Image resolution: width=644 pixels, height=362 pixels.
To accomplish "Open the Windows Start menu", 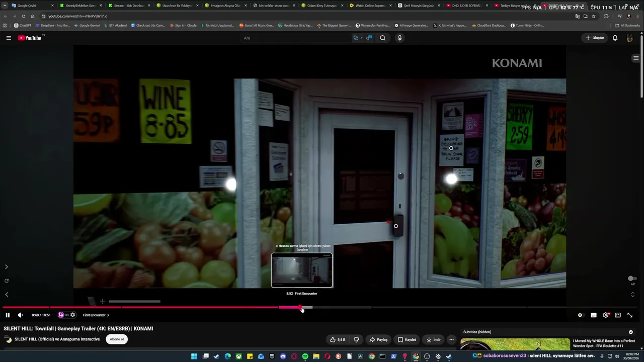I will 194,356.
